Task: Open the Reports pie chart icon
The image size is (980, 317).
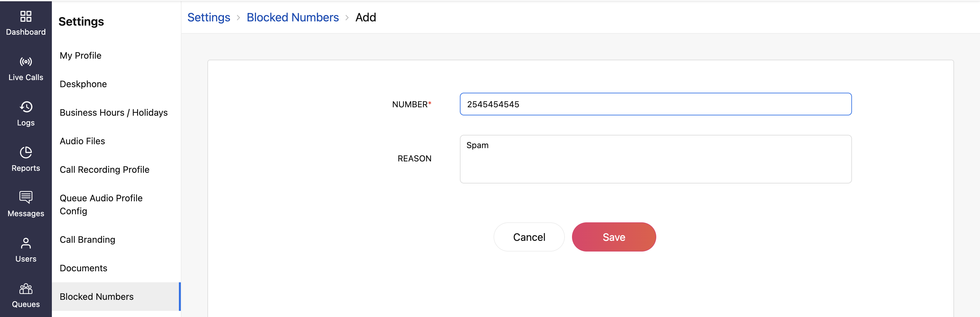Action: tap(26, 152)
